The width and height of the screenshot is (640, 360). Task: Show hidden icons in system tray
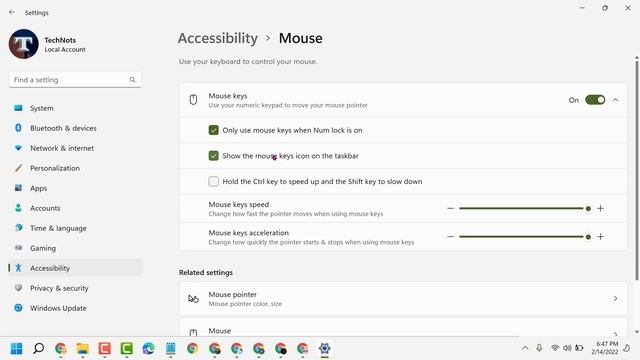click(x=525, y=348)
